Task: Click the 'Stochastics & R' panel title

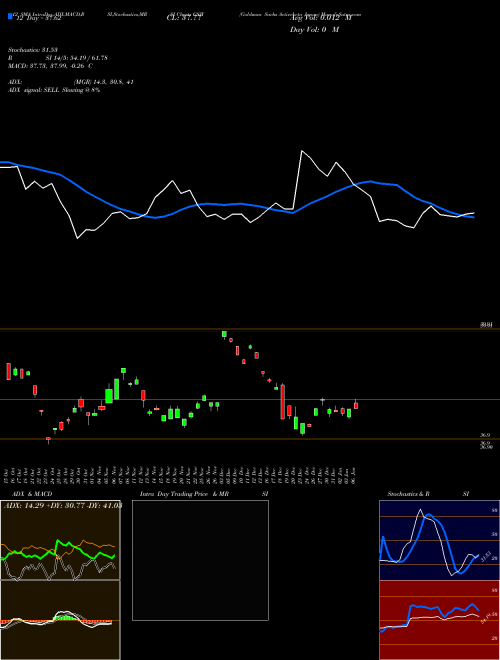Action: [x=409, y=494]
